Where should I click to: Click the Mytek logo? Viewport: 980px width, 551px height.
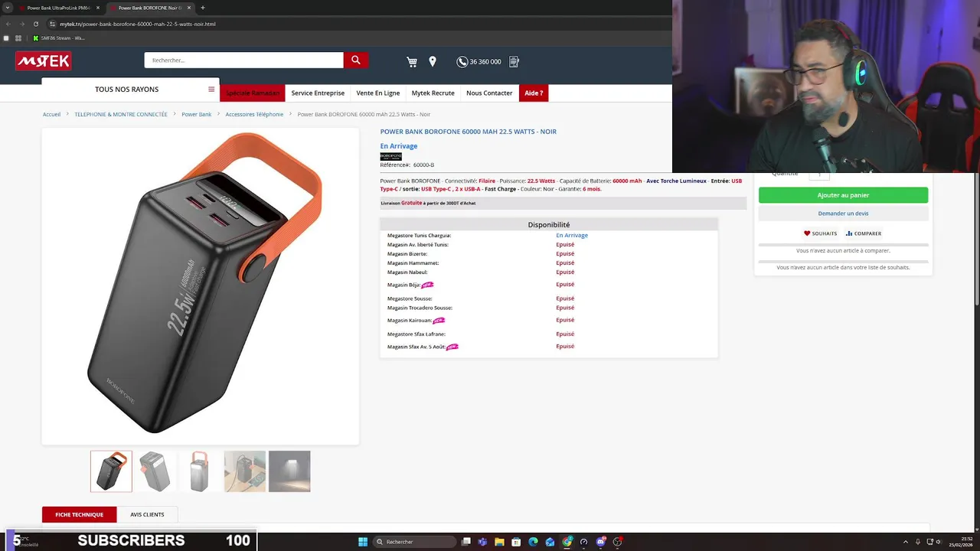coord(44,61)
